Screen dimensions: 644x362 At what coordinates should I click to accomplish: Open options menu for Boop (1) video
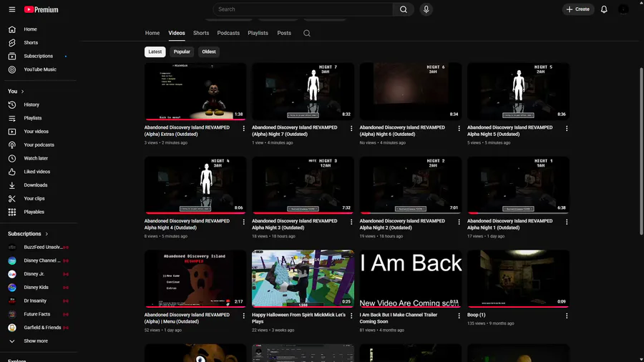click(567, 316)
